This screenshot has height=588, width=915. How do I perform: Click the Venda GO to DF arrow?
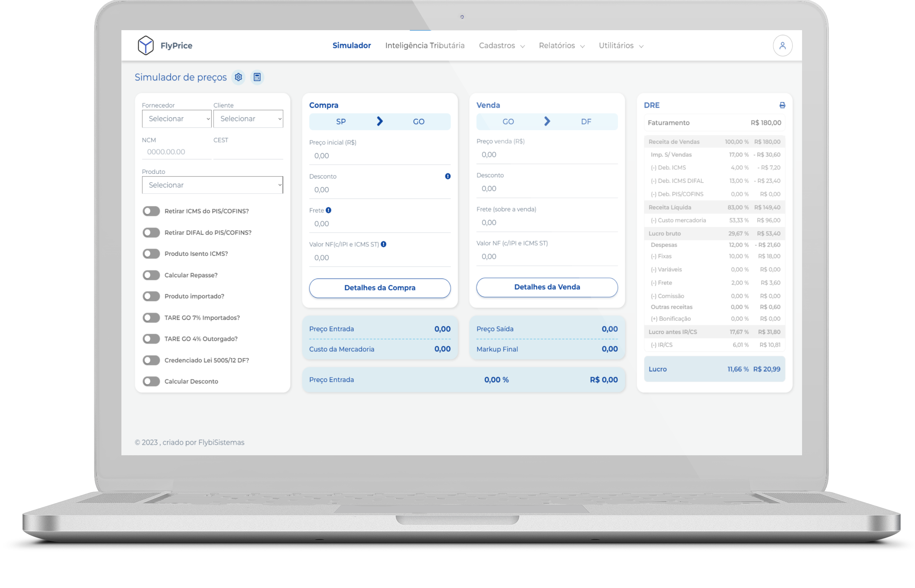pos(546,121)
